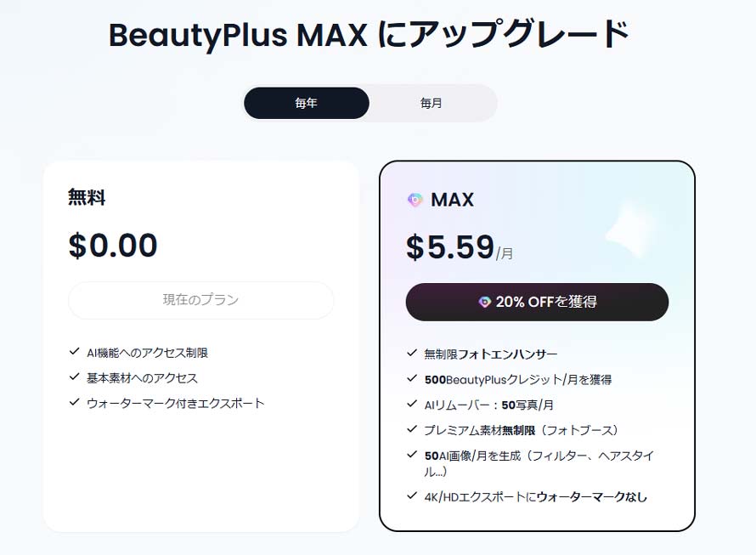Switch billing to 毎月 (monthly)

point(432,103)
